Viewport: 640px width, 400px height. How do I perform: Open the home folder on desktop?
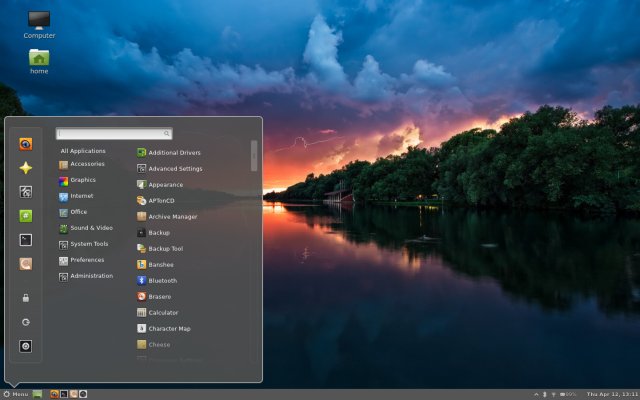(39, 59)
